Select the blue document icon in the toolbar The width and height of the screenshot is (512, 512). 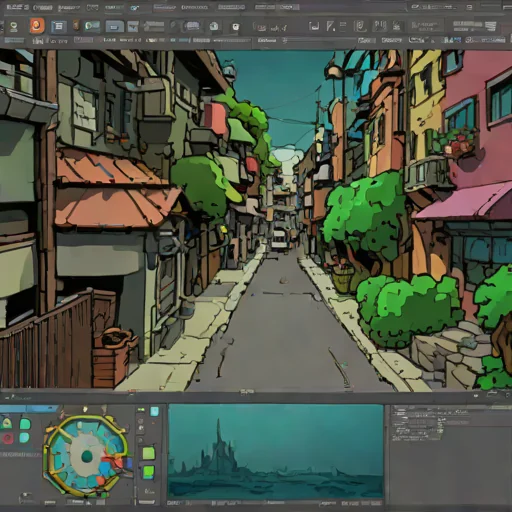click(x=59, y=26)
